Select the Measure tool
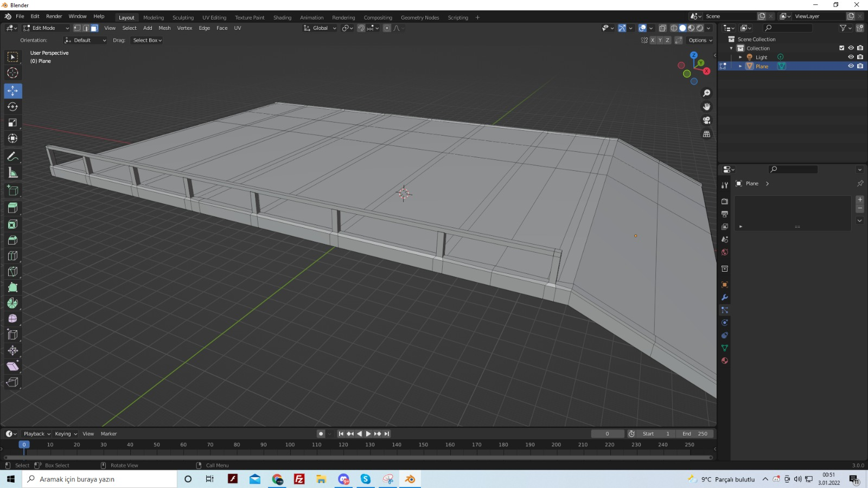 click(x=12, y=173)
